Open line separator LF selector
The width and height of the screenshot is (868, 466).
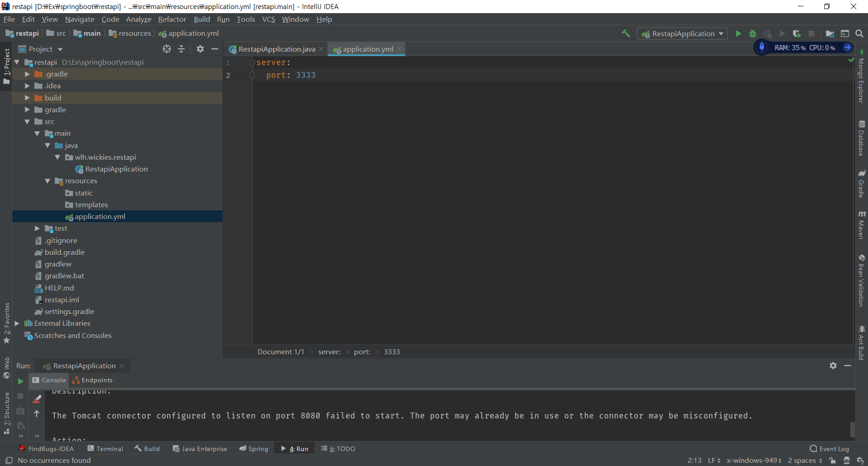tap(714, 461)
